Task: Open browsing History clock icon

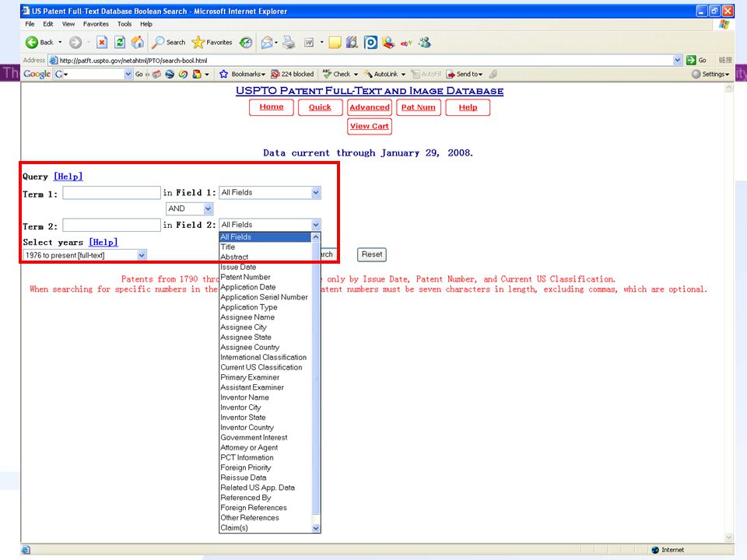Action: click(246, 42)
